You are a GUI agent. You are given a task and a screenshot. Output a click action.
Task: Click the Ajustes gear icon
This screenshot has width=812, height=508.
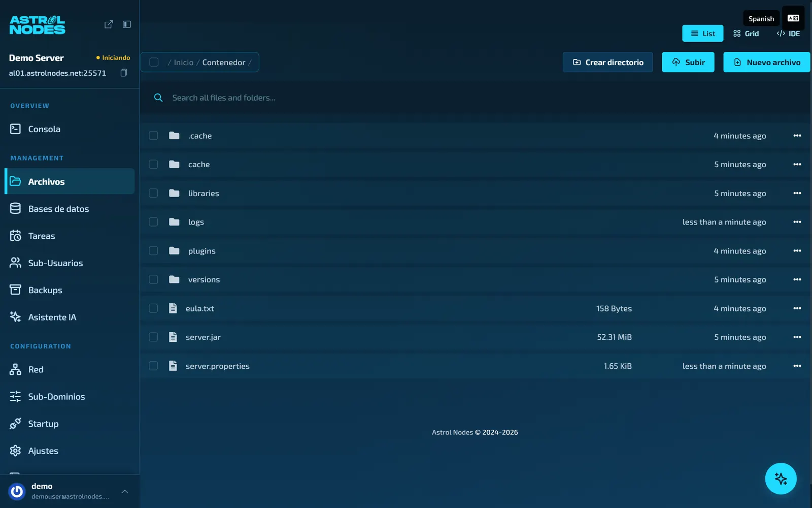point(15,451)
